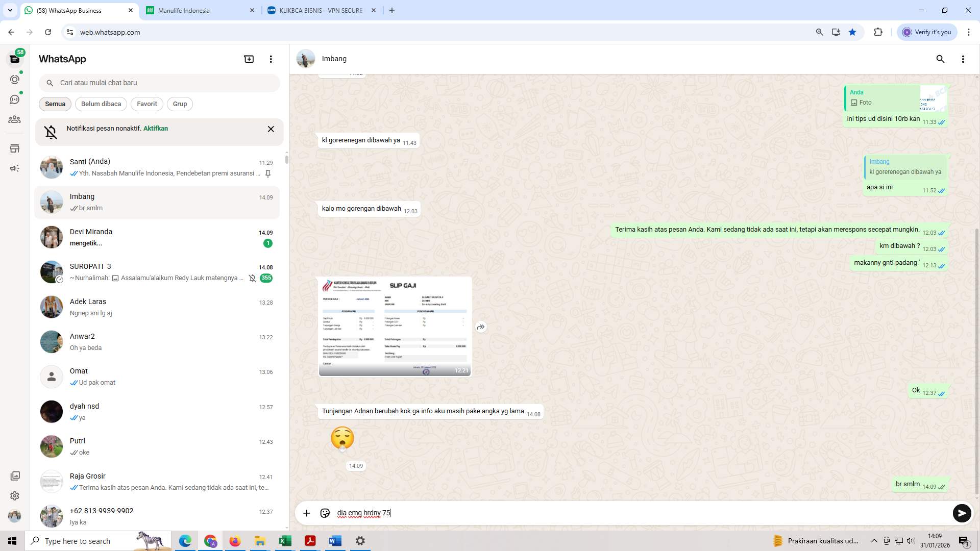Image resolution: width=980 pixels, height=551 pixels.
Task: Search within the Imbang conversation
Action: pyautogui.click(x=941, y=59)
